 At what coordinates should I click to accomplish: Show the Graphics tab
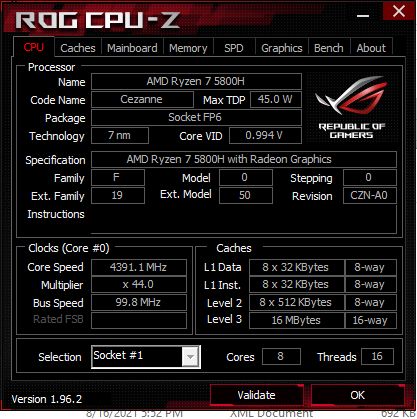(282, 48)
